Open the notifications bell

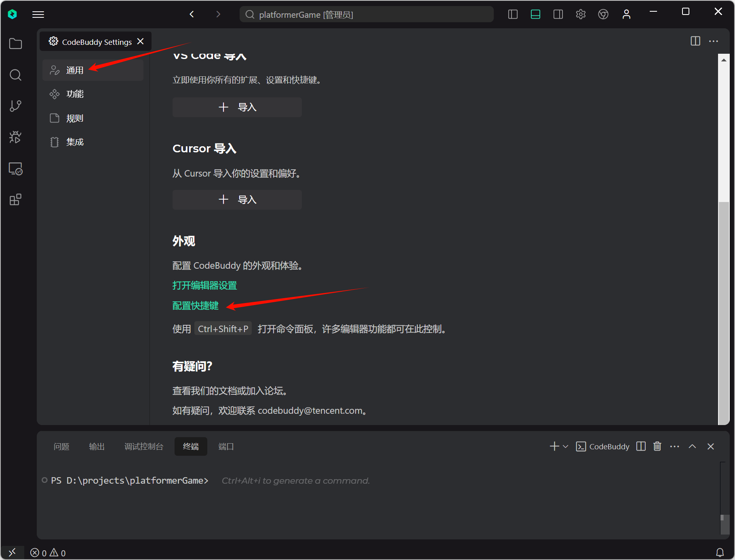(x=720, y=552)
